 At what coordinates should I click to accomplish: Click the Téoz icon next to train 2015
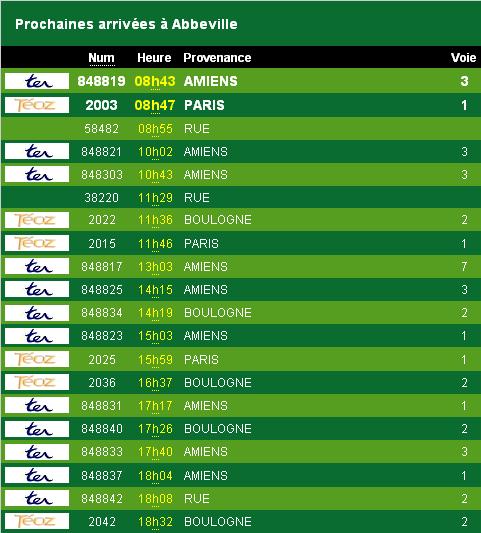tap(37, 243)
